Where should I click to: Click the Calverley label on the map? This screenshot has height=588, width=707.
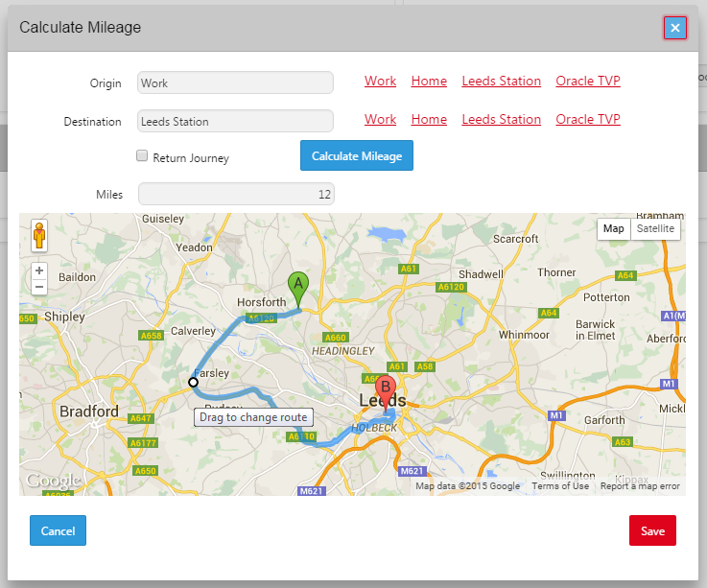[193, 331]
